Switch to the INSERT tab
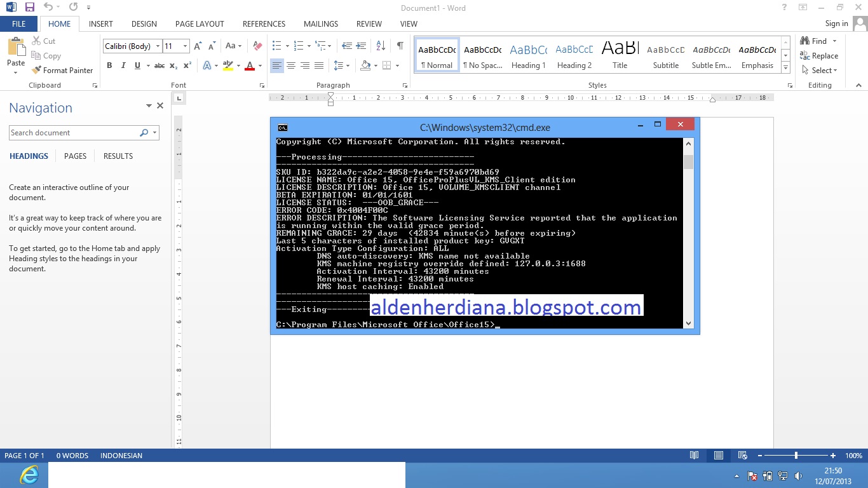The image size is (868, 488). point(101,24)
